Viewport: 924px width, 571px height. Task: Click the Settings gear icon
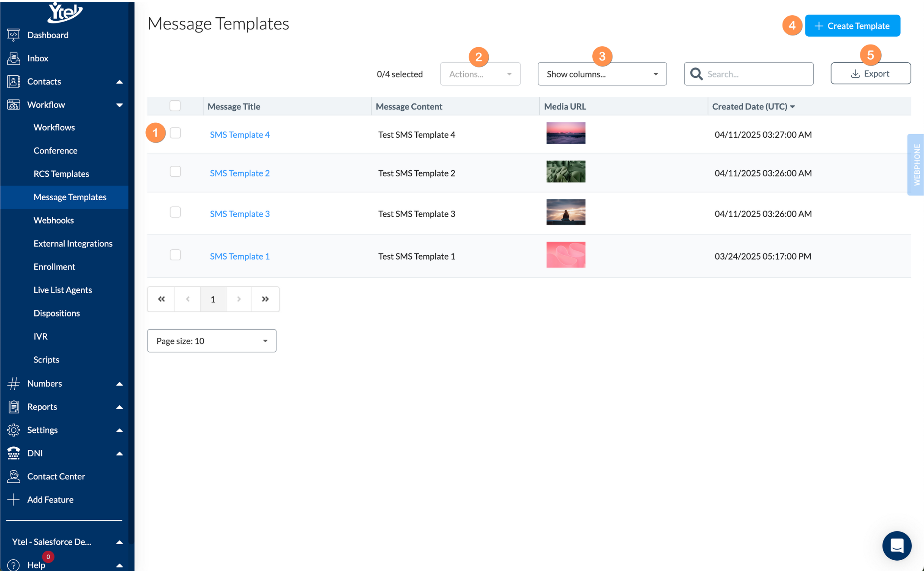[x=13, y=430]
